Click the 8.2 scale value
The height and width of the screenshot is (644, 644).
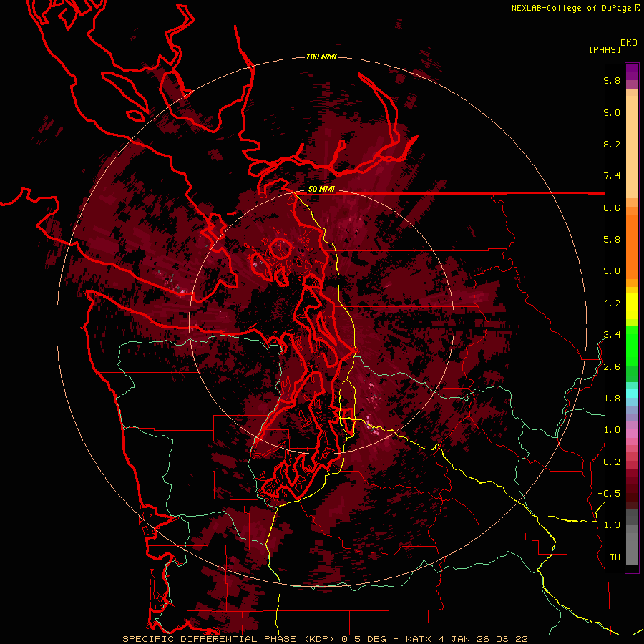[612, 144]
